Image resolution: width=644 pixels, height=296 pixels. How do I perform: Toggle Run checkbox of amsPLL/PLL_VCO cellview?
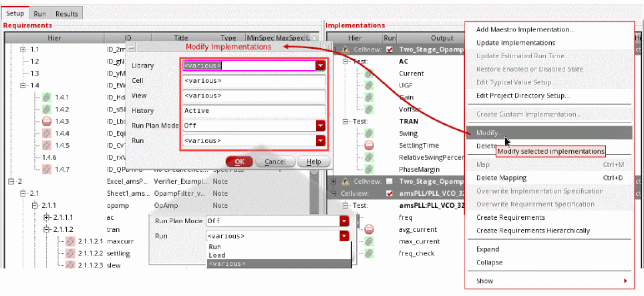tap(389, 193)
